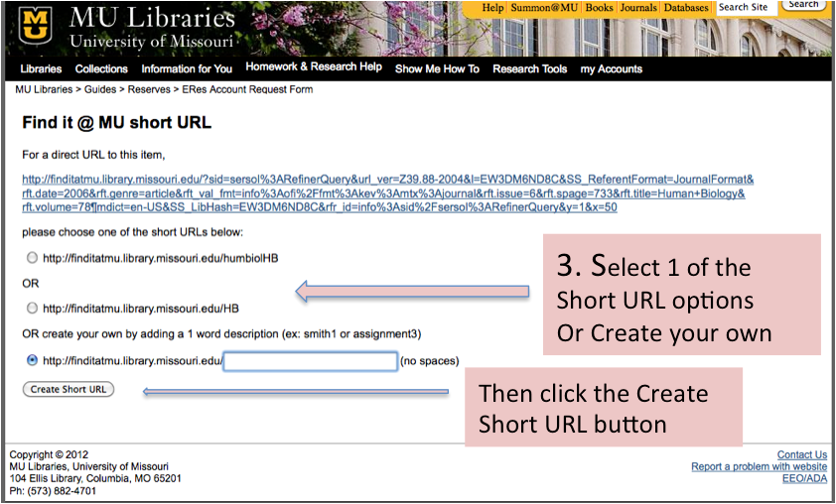Open Homework & Research Help menu

click(x=314, y=67)
